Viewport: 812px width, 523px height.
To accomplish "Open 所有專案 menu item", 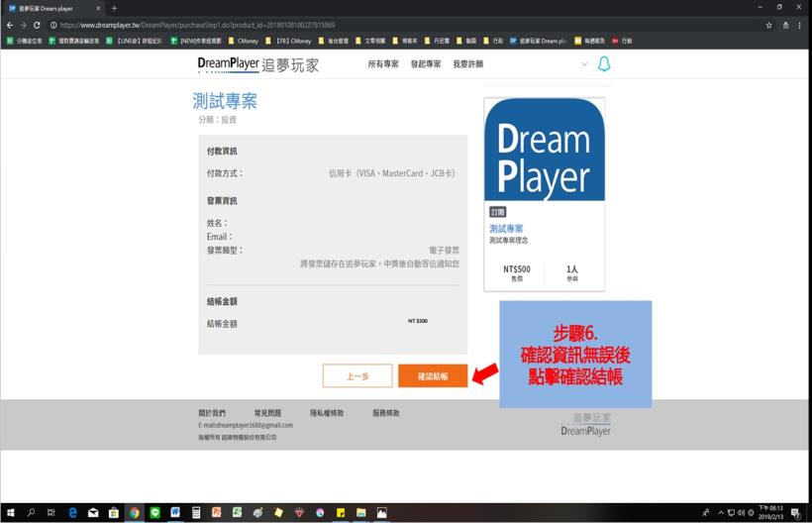I will [382, 64].
